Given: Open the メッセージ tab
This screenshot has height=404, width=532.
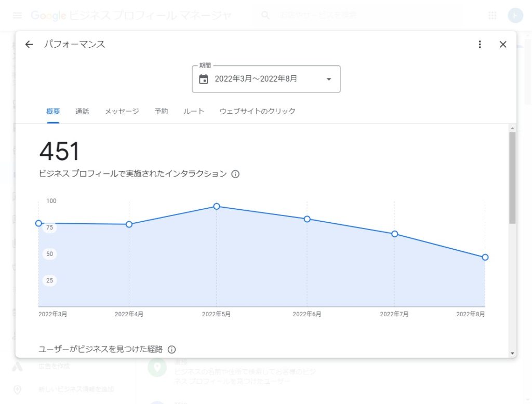Looking at the screenshot, I should click(122, 112).
